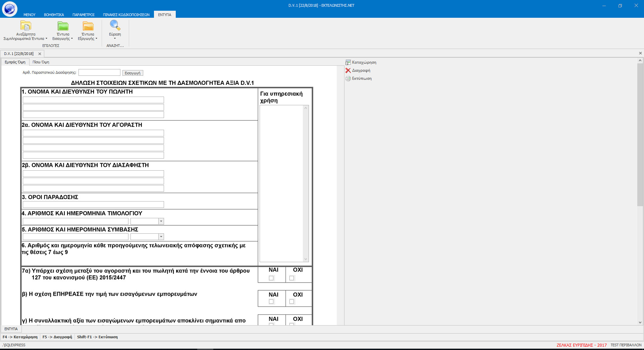Close the D.V.1 [22/8/2018] document tab
The height and width of the screenshot is (350, 644).
pos(40,54)
